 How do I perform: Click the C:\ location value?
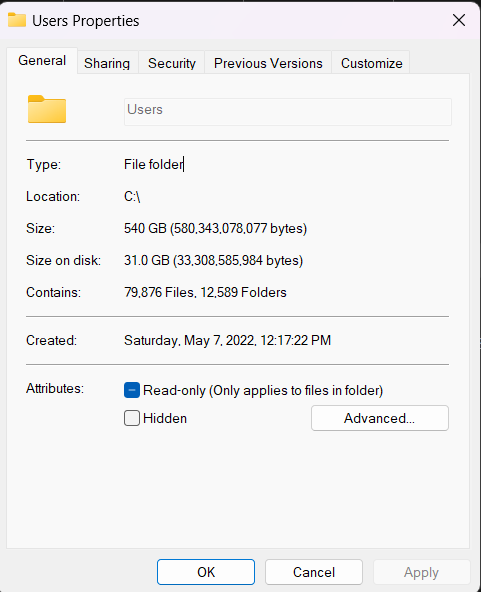coord(132,196)
